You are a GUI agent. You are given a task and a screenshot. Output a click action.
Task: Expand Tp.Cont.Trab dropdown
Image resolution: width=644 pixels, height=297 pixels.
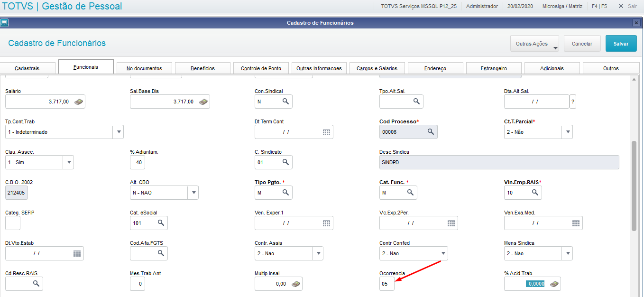click(x=118, y=132)
